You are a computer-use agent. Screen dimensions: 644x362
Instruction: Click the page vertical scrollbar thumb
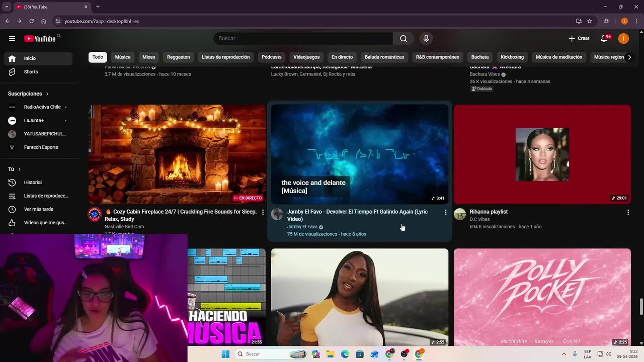coord(641,306)
